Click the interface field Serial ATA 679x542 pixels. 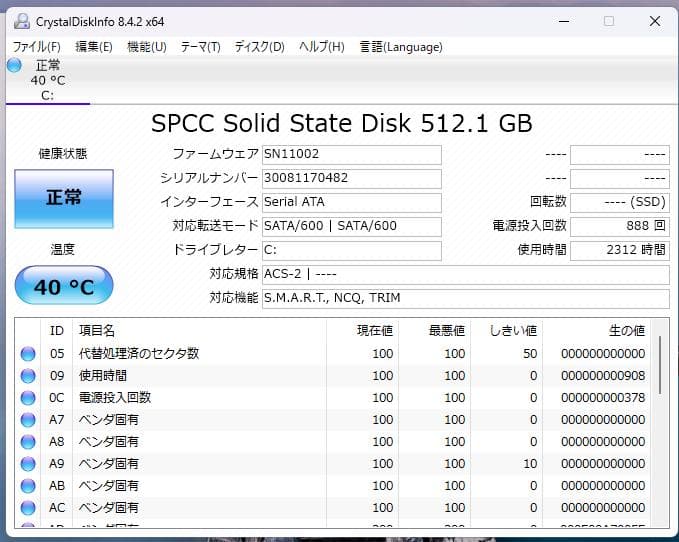point(352,202)
